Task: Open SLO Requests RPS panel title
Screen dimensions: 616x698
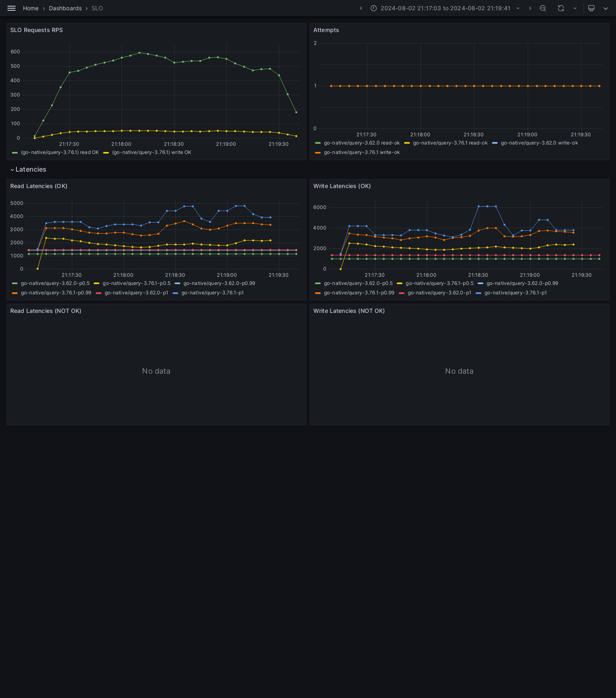Action: (37, 30)
